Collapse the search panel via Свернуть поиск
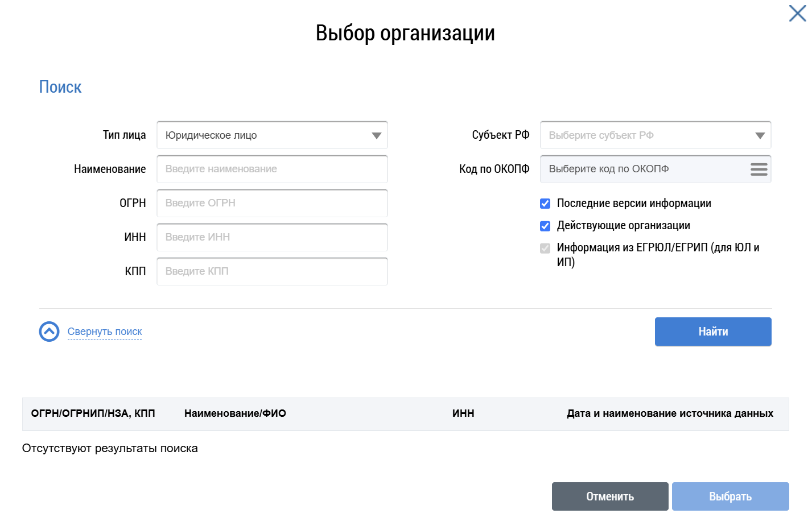The width and height of the screenshot is (812, 530). pyautogui.click(x=104, y=332)
